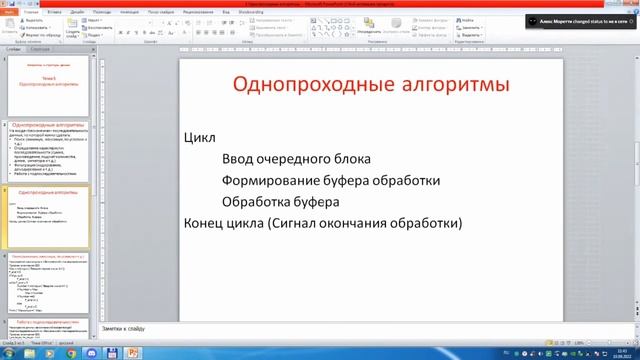This screenshot has width=640, height=360.
Task: Align text left in the paragraph group
Action: point(198,33)
